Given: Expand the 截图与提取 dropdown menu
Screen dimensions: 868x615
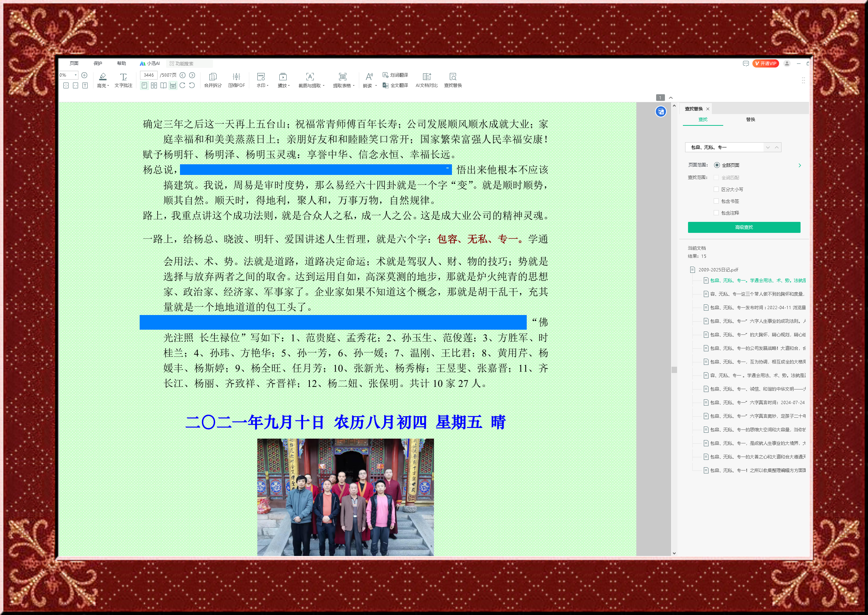Looking at the screenshot, I should [x=324, y=85].
